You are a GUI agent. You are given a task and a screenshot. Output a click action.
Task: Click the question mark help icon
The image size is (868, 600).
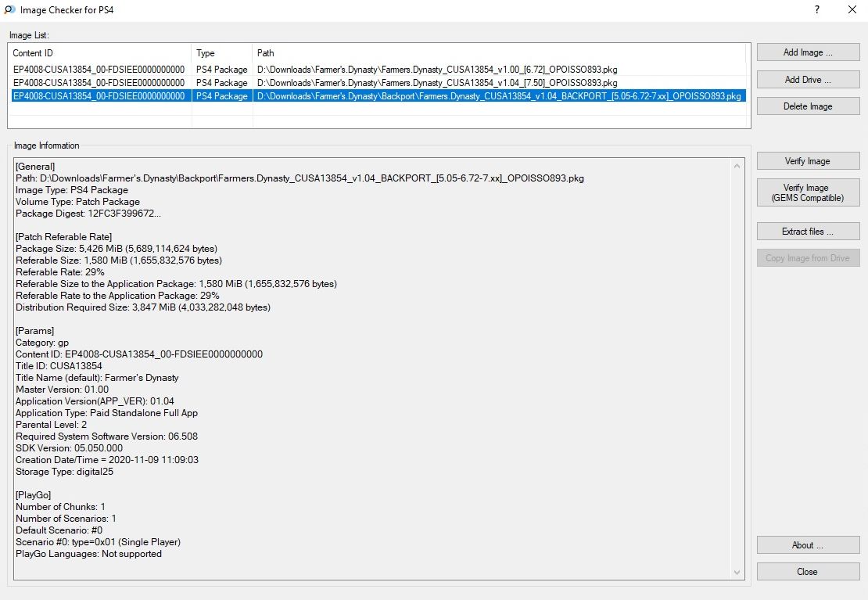816,10
